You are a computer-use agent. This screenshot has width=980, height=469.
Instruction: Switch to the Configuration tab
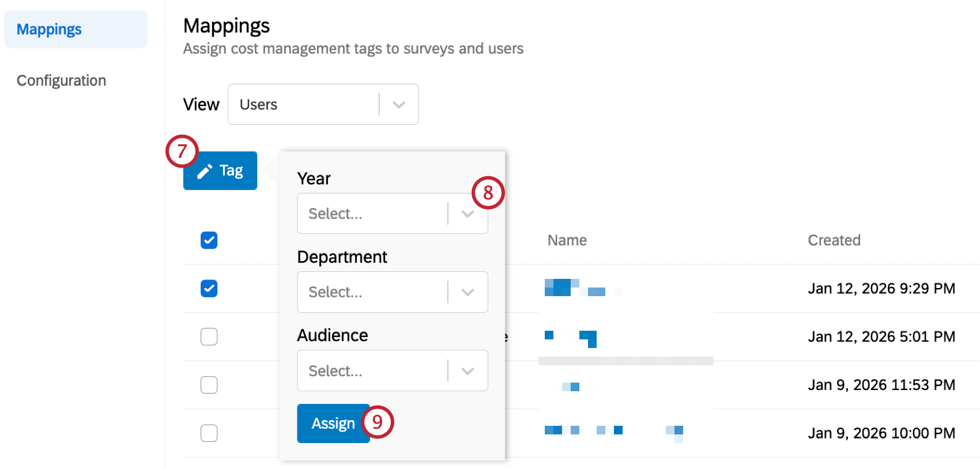(61, 81)
